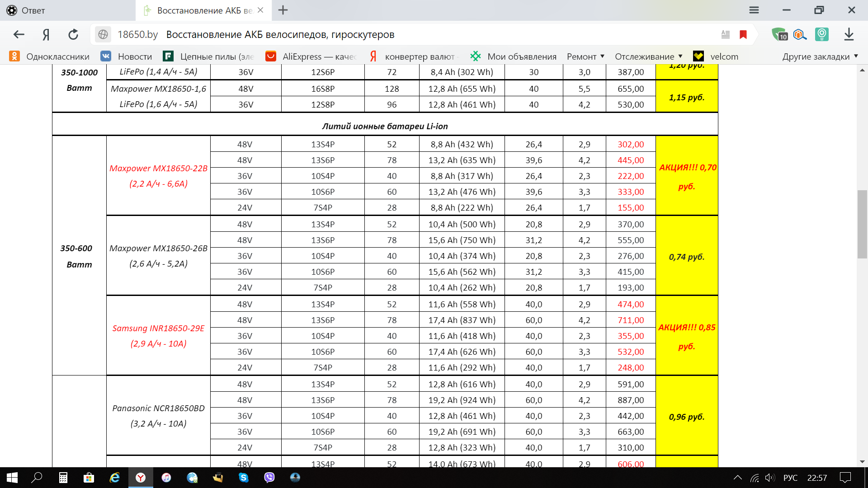868x488 pixels.
Task: Open the velcom bookmark
Action: click(716, 56)
